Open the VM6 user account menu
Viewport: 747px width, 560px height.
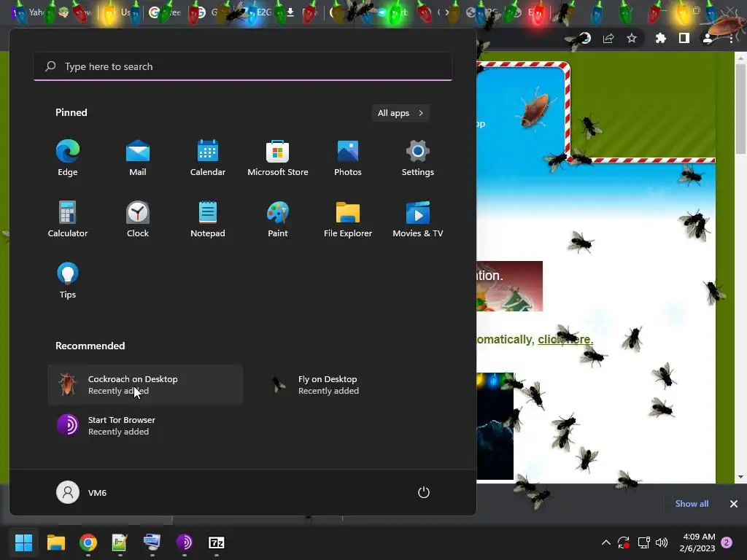82,492
